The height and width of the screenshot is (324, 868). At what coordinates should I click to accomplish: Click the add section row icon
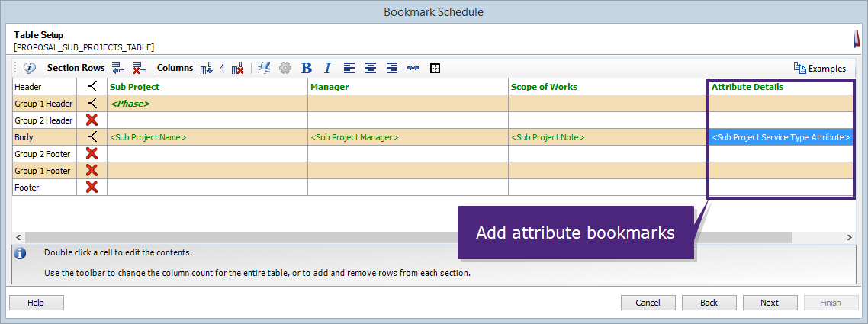point(118,68)
